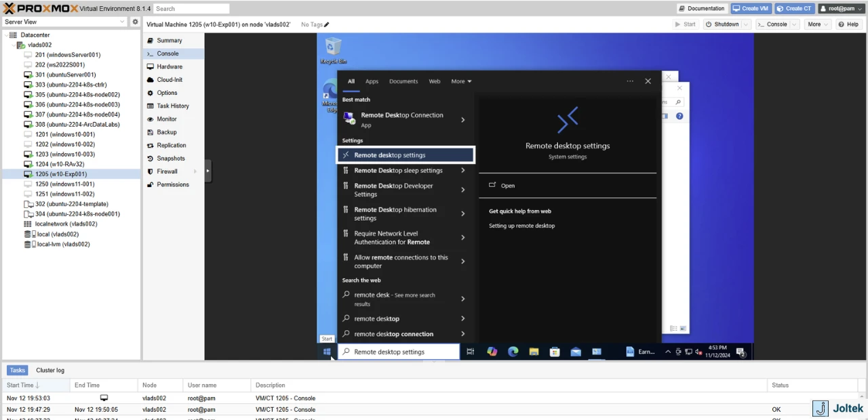Viewport: 868px width, 420px height.
Task: Expand the Firewall submenu arrow
Action: pyautogui.click(x=195, y=171)
